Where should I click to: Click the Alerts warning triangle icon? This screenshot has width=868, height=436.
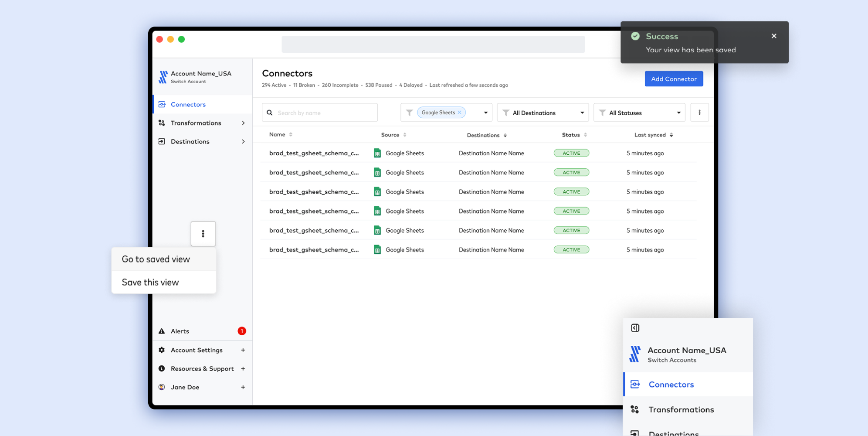point(162,331)
